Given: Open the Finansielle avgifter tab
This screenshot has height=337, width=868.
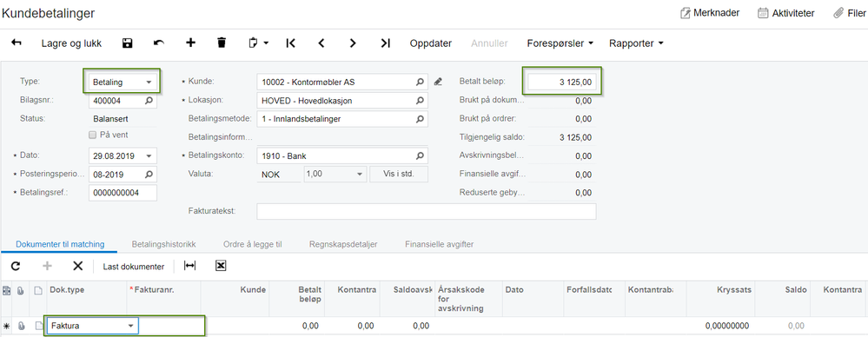Looking at the screenshot, I should coord(439,244).
